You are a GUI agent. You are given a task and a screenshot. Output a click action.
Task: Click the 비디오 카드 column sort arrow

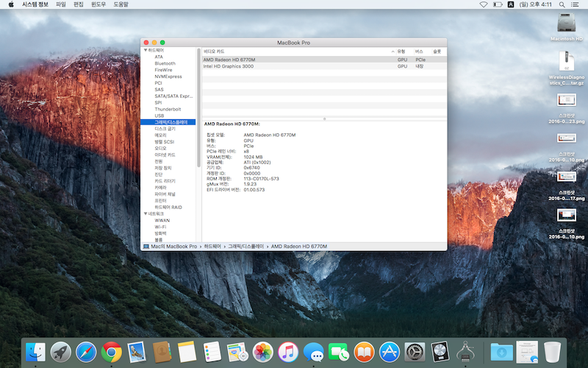pos(392,51)
